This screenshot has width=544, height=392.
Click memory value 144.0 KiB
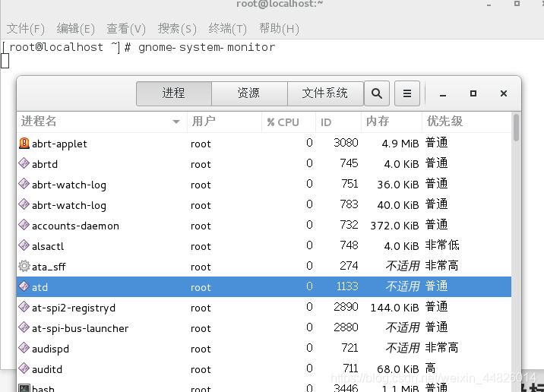pos(394,308)
